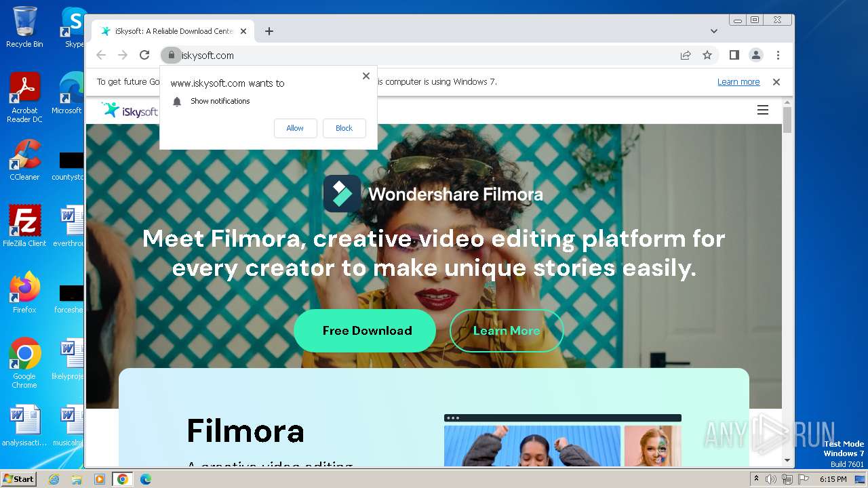
Task: Open Recycle Bin on desktop
Action: [x=24, y=27]
